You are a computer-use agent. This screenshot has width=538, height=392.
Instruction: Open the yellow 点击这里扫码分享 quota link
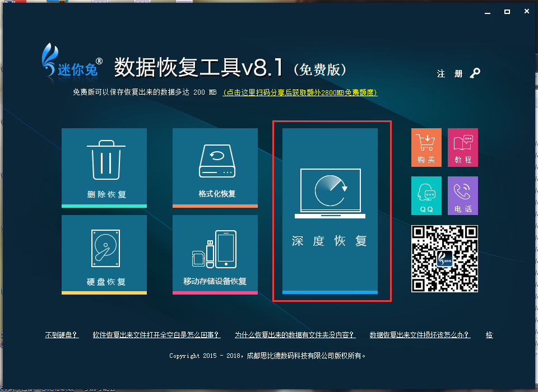click(x=300, y=92)
